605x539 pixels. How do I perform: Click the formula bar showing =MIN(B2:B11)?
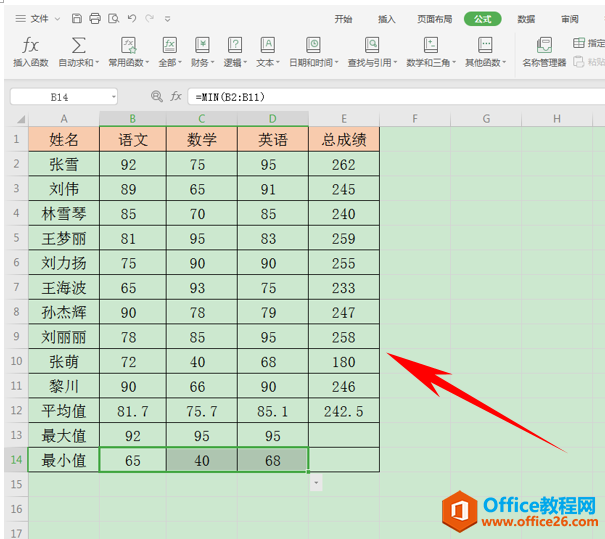(x=396, y=97)
